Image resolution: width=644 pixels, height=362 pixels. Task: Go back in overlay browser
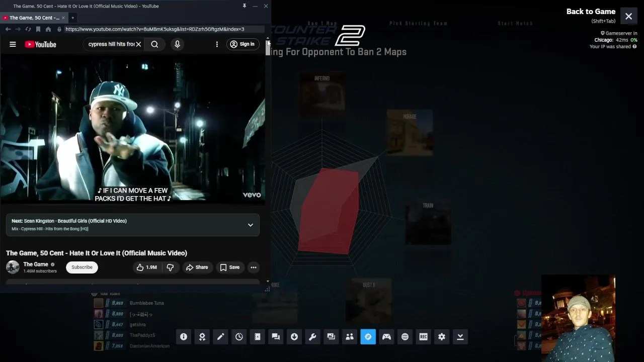point(8,29)
